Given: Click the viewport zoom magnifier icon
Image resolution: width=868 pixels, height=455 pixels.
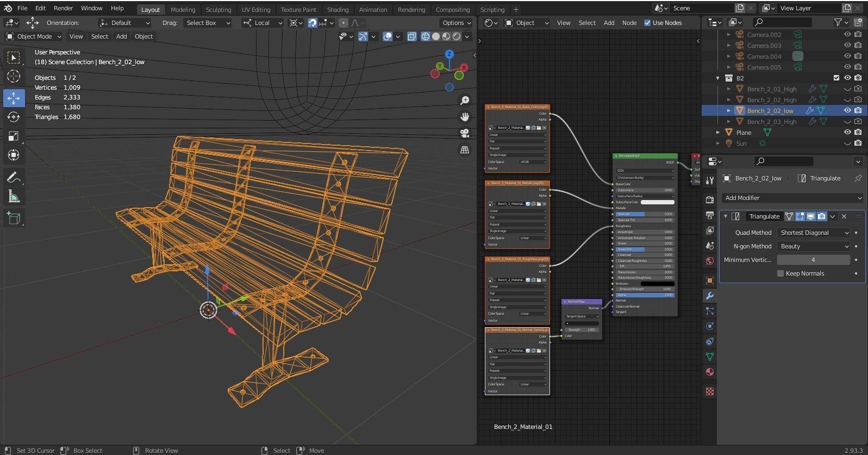Looking at the screenshot, I should 465,101.
